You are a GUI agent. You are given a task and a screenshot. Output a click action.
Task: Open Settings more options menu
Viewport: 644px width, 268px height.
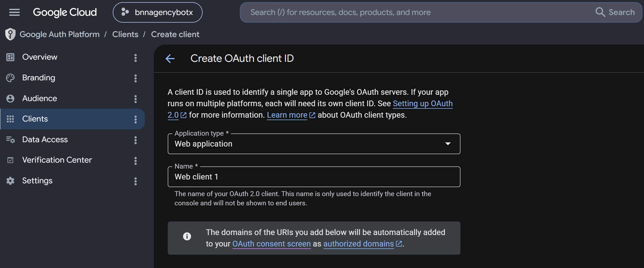136,181
